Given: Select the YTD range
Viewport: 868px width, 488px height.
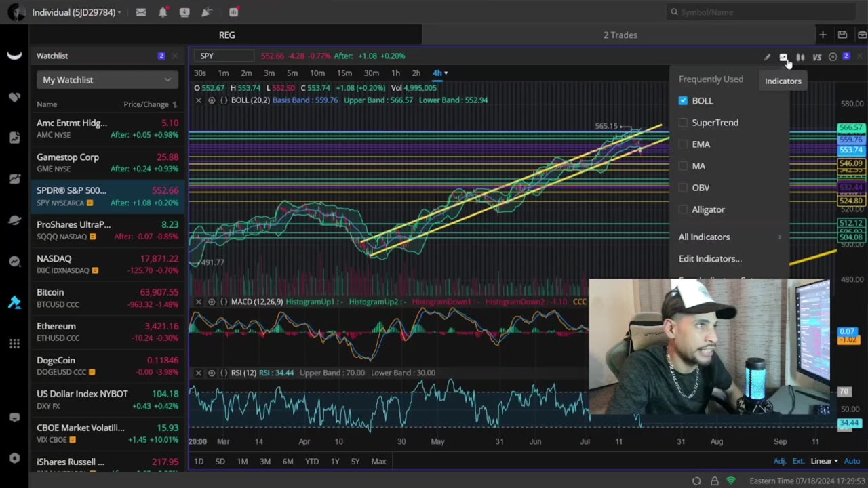Looking at the screenshot, I should tap(312, 462).
